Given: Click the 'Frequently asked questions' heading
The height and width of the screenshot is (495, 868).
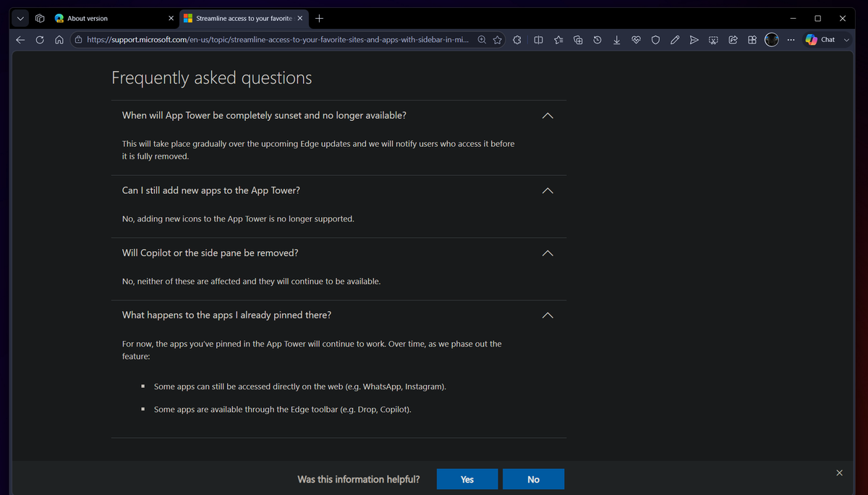Looking at the screenshot, I should (x=212, y=78).
